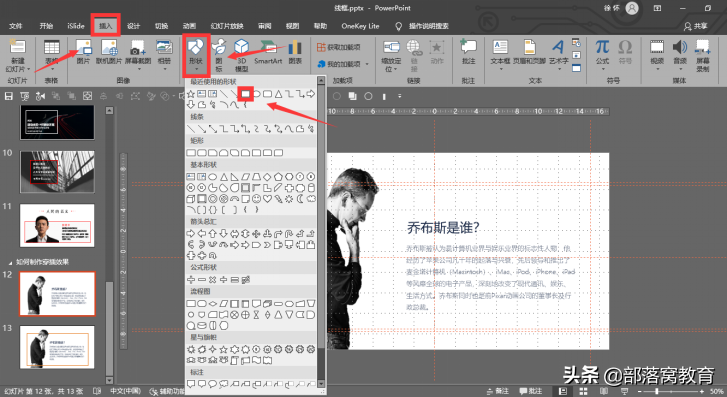
Task: Select slide 11 thumbnail
Action: [57, 225]
